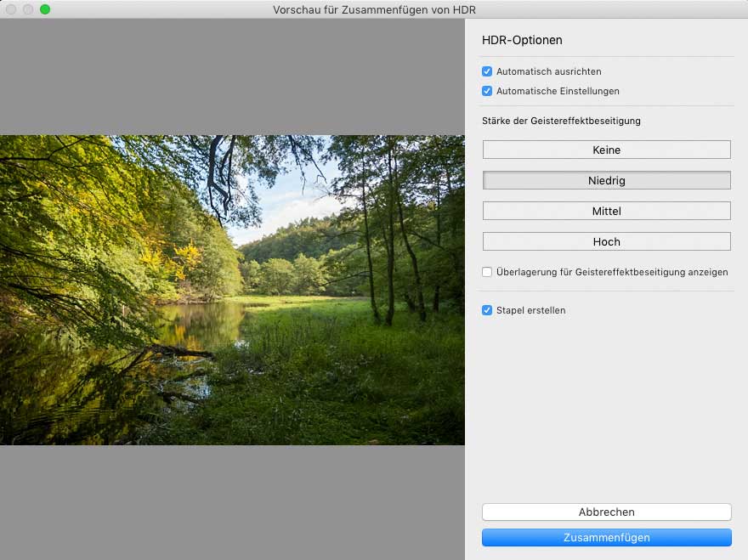
Task: Click the green full-screen window button
Action: 45,9
